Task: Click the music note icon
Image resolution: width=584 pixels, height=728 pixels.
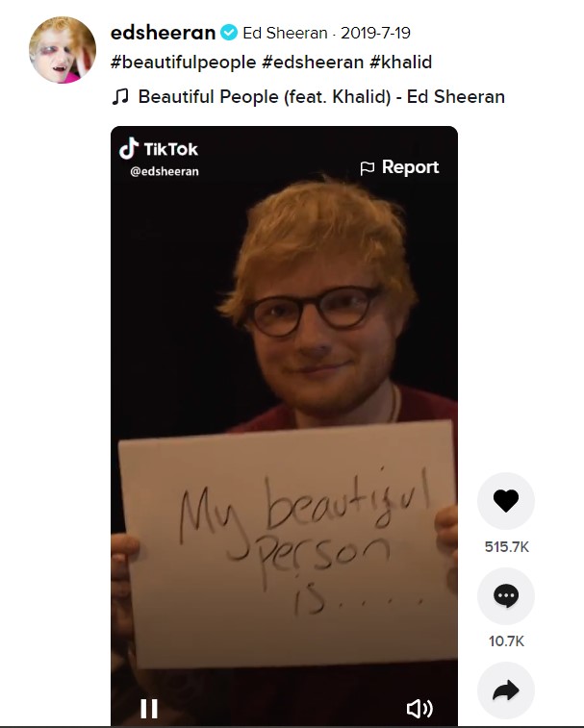Action: click(120, 96)
